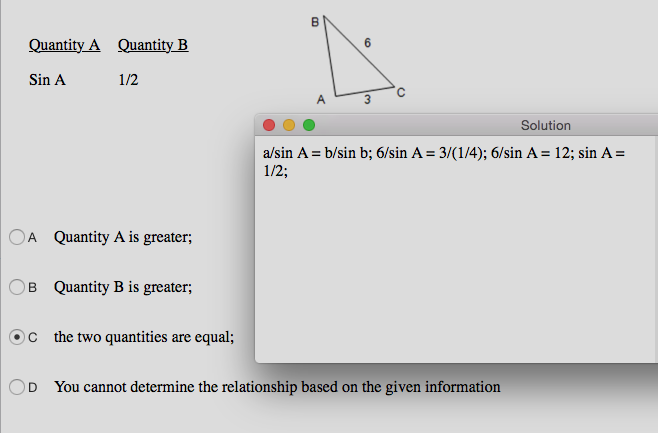Click the 'Quantity A is greater' answer text
Screen dimensions: 658x433
(x=123, y=238)
